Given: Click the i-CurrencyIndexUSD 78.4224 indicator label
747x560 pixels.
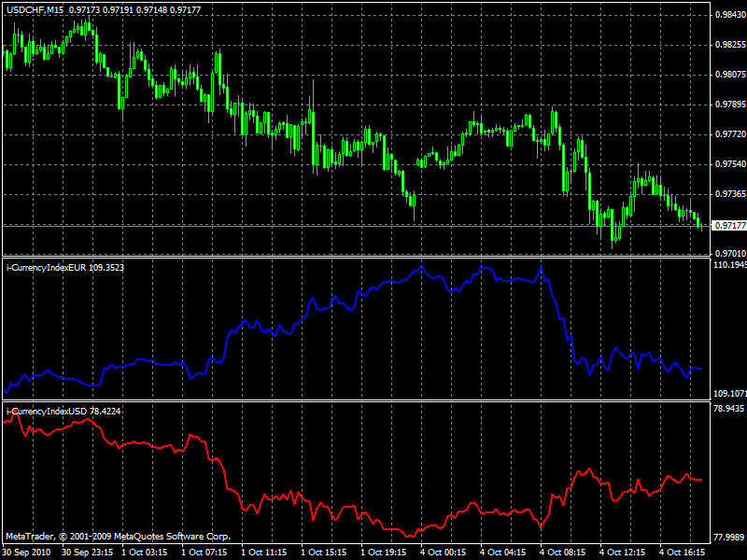Looking at the screenshot, I should point(63,411).
